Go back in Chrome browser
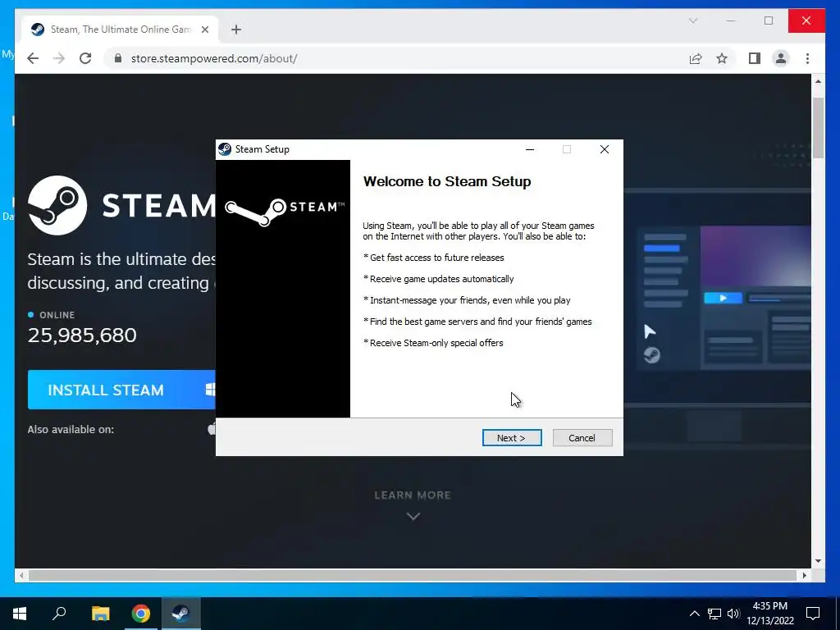The height and width of the screenshot is (630, 840). (x=33, y=58)
